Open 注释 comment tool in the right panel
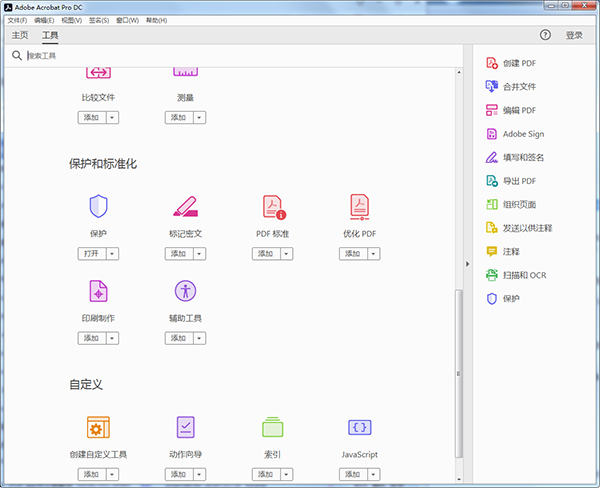 click(503, 251)
